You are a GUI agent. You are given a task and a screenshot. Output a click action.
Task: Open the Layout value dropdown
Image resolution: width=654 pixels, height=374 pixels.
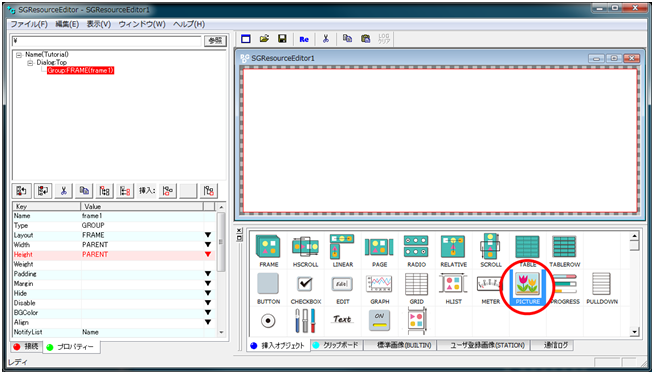[x=208, y=235]
